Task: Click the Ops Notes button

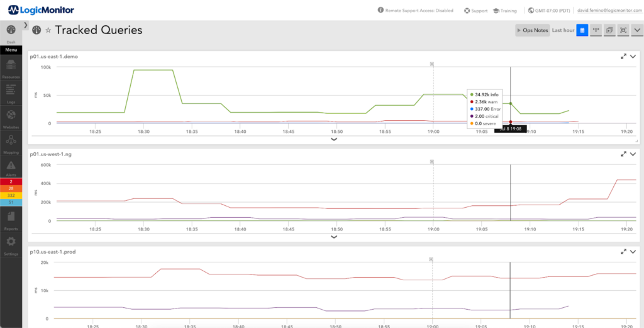Action: [x=532, y=30]
